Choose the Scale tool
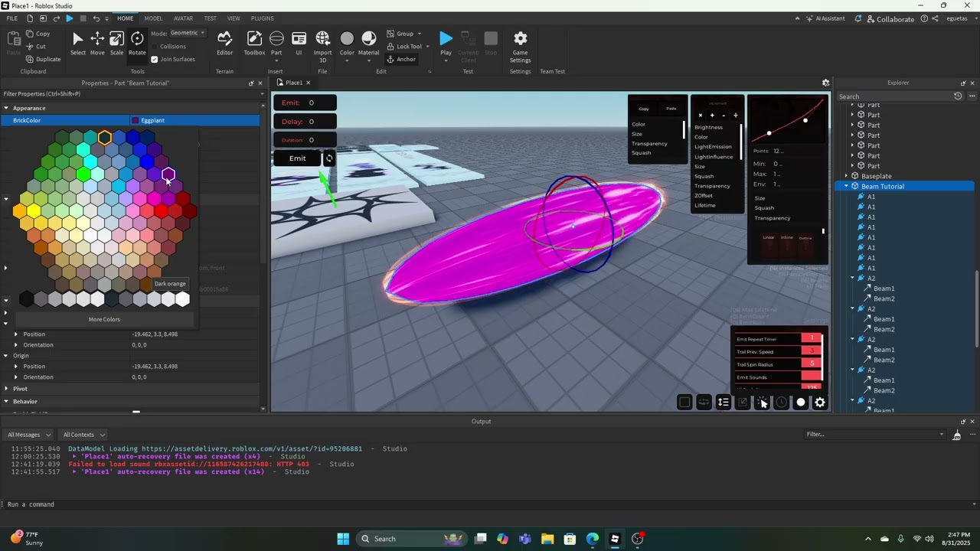The width and height of the screenshot is (980, 551). click(x=116, y=44)
